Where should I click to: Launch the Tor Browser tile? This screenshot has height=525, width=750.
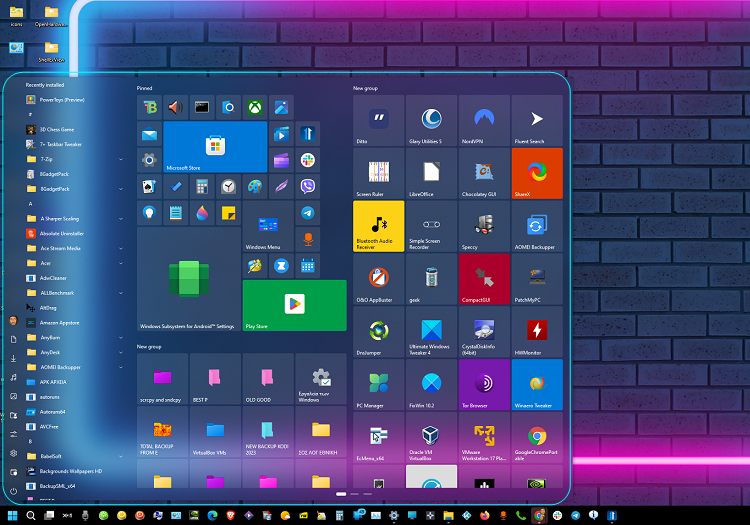(x=485, y=384)
